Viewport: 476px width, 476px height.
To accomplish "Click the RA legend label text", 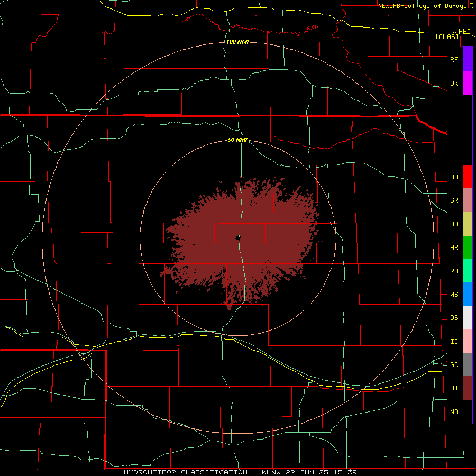I will pyautogui.click(x=454, y=271).
